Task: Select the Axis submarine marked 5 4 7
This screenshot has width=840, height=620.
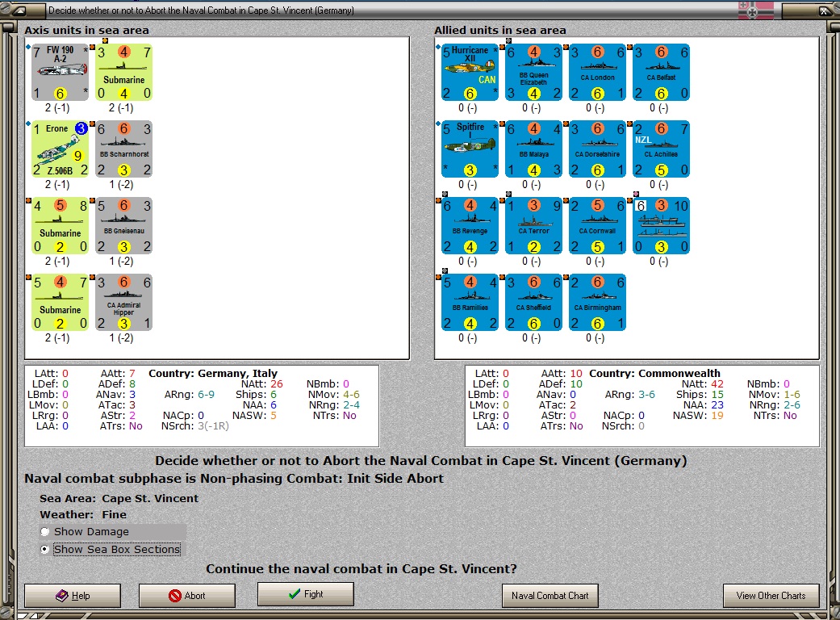Action: pos(60,302)
